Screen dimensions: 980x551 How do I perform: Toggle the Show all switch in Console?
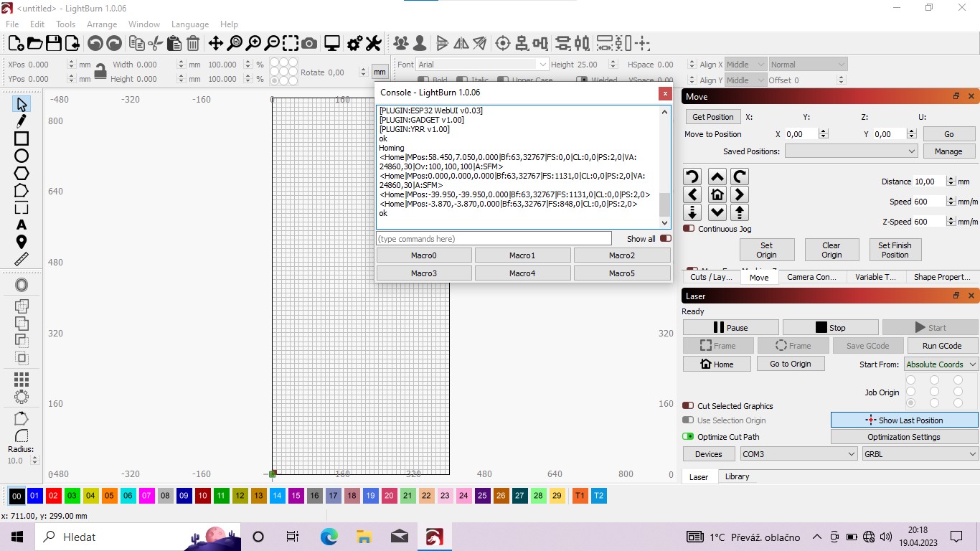[x=665, y=239]
